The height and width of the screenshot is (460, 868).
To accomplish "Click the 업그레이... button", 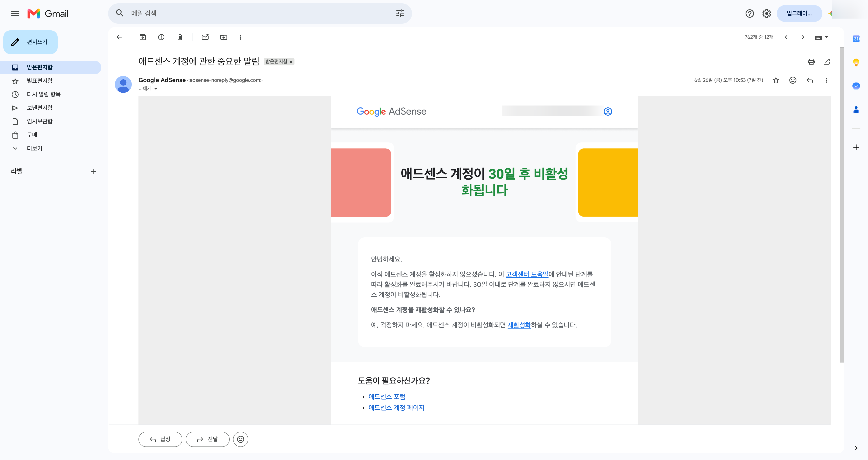I will [x=799, y=14].
